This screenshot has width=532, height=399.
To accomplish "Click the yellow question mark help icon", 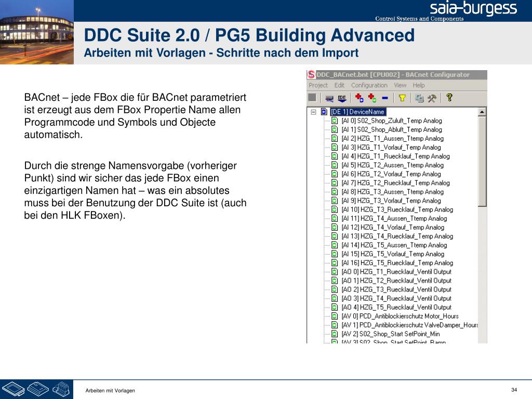I will tap(449, 98).
